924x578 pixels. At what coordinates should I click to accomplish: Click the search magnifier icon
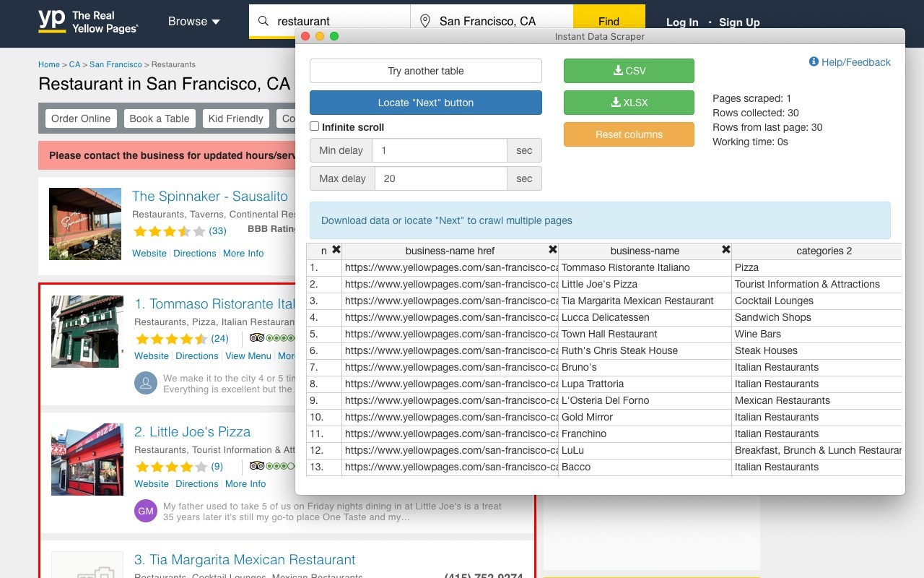(x=263, y=21)
